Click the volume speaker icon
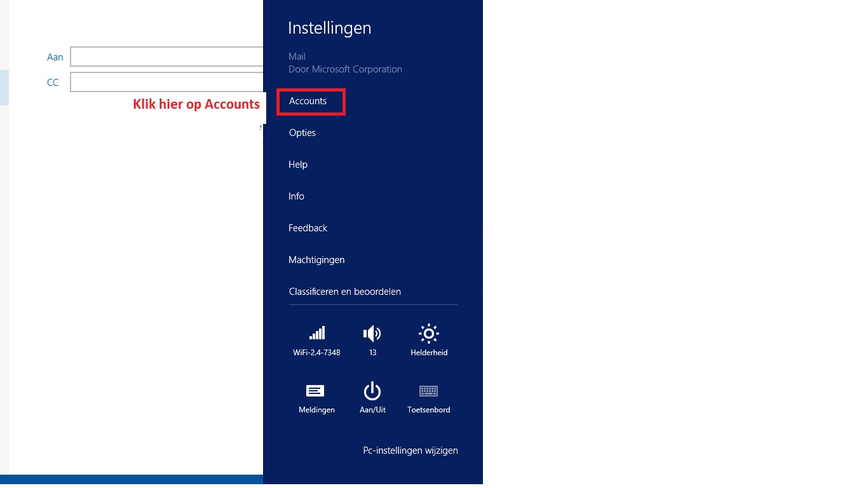Image resolution: width=868 pixels, height=488 pixels. tap(372, 334)
